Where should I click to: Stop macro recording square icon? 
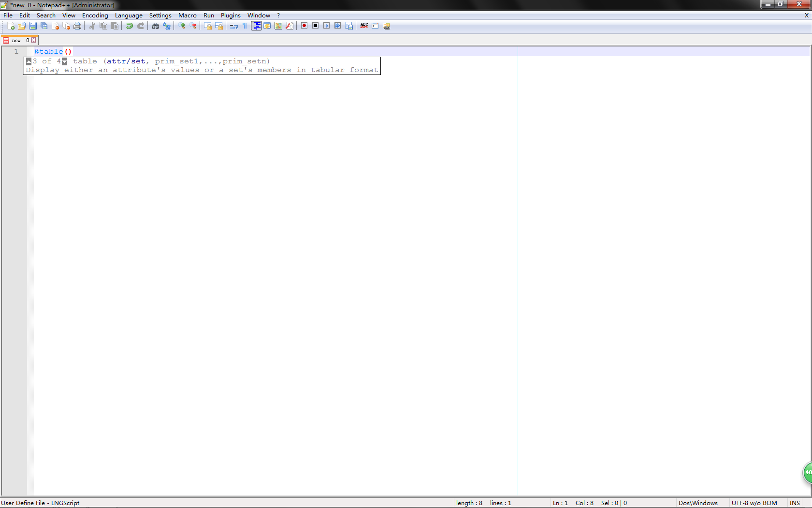(x=315, y=26)
